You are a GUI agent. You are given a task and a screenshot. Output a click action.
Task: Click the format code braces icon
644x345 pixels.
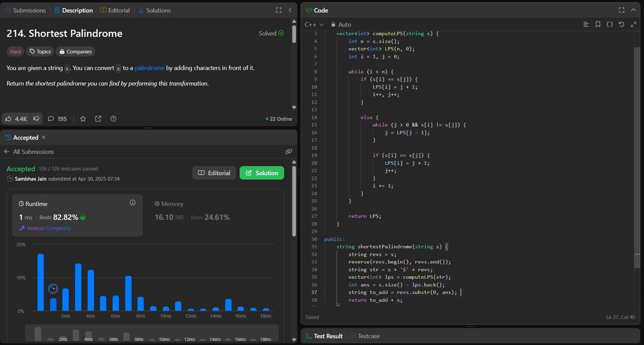coord(610,24)
